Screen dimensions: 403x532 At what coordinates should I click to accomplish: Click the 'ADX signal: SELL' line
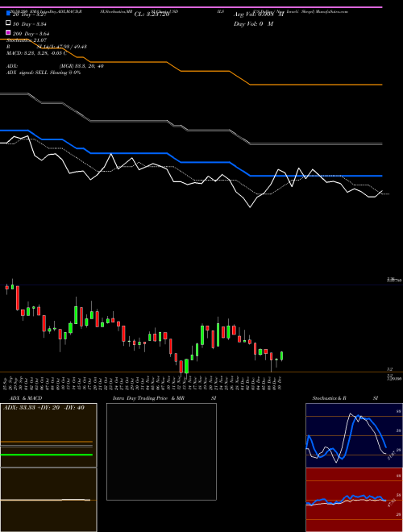click(44, 73)
